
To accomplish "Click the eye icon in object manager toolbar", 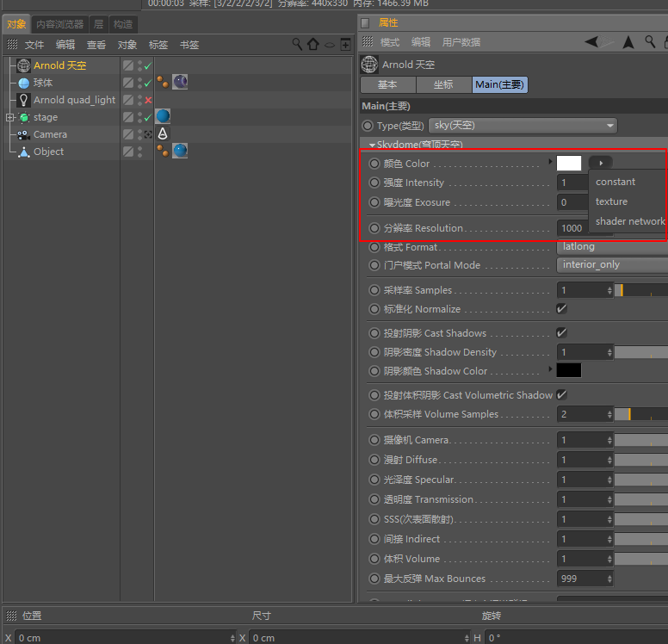I will (330, 45).
